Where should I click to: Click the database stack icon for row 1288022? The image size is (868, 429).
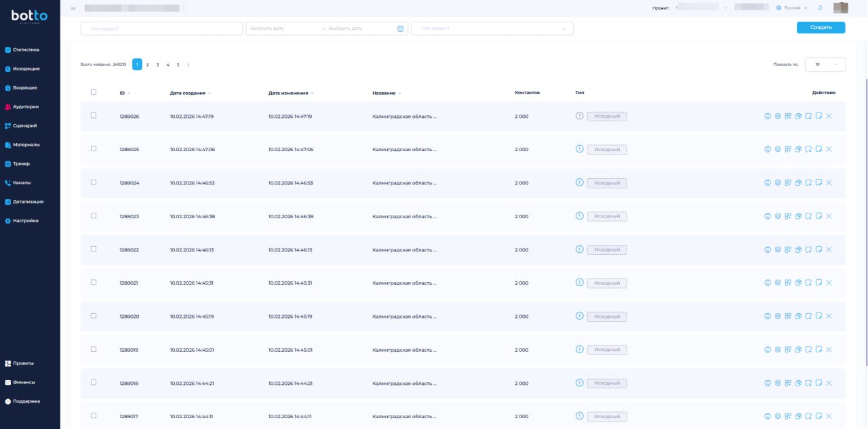[x=778, y=249]
